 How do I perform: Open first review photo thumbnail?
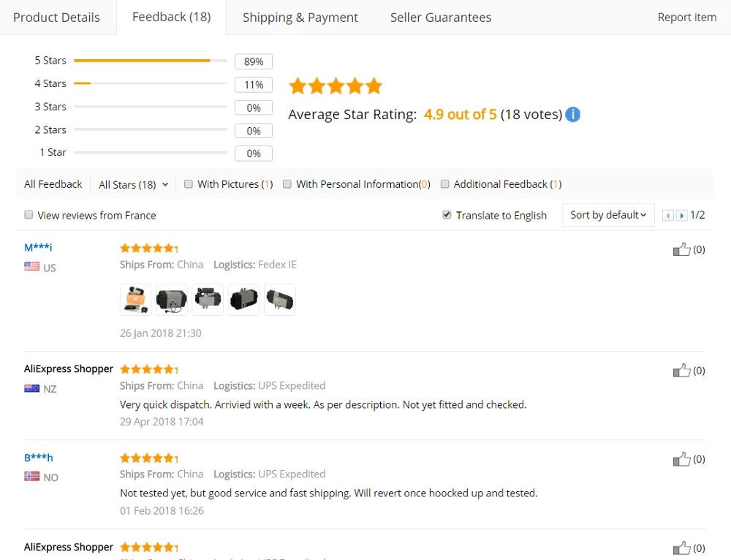(x=135, y=300)
